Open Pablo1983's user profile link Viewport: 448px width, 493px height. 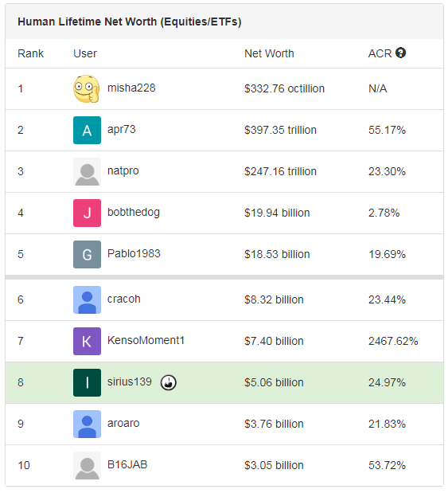[x=134, y=253]
